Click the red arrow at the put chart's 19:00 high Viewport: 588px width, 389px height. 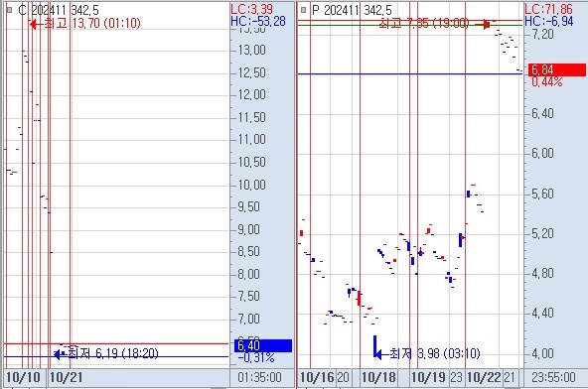click(483, 25)
